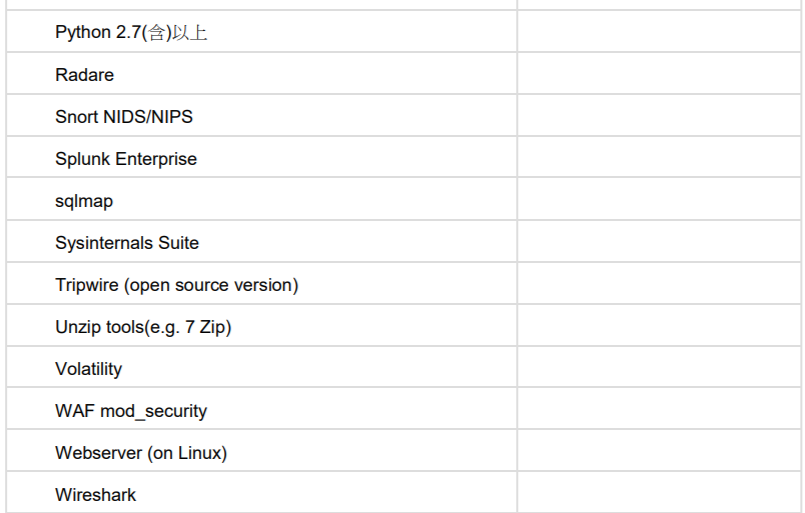Click the blank cell next to sqlmap
This screenshot has height=513, width=805.
[x=659, y=199]
